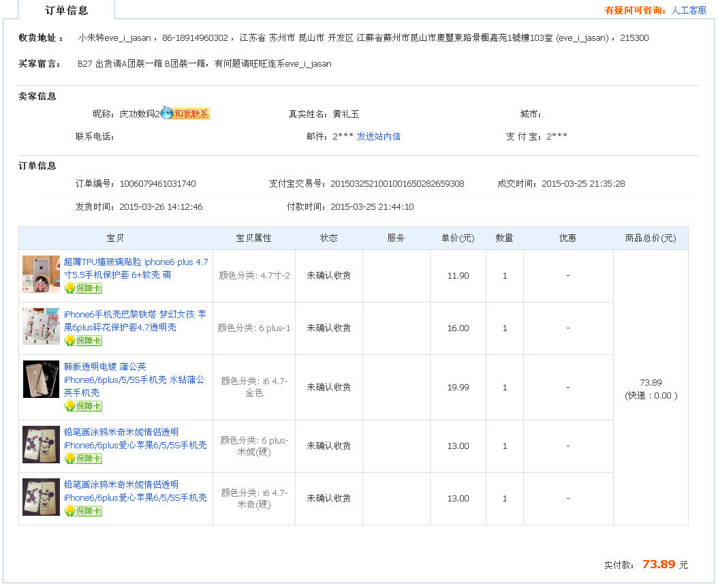The width and height of the screenshot is (718, 588).
Task: Click the 米妮 case thumbnail in fourth row
Action: click(x=41, y=444)
